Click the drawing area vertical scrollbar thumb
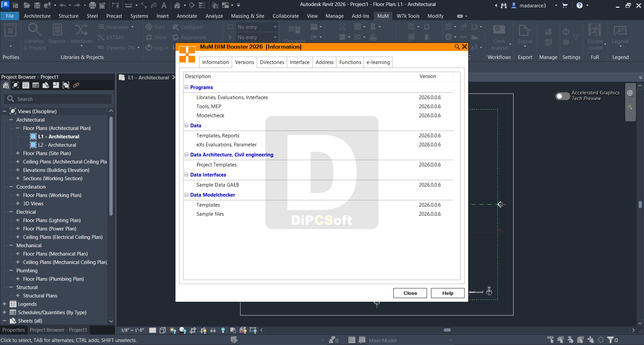The image size is (644, 345). coord(640,204)
